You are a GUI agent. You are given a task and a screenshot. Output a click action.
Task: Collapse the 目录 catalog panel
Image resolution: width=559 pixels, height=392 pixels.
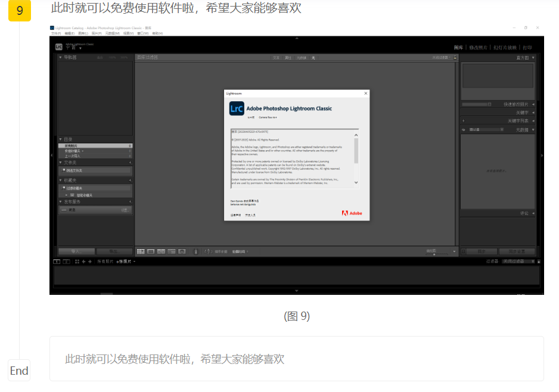click(x=60, y=139)
